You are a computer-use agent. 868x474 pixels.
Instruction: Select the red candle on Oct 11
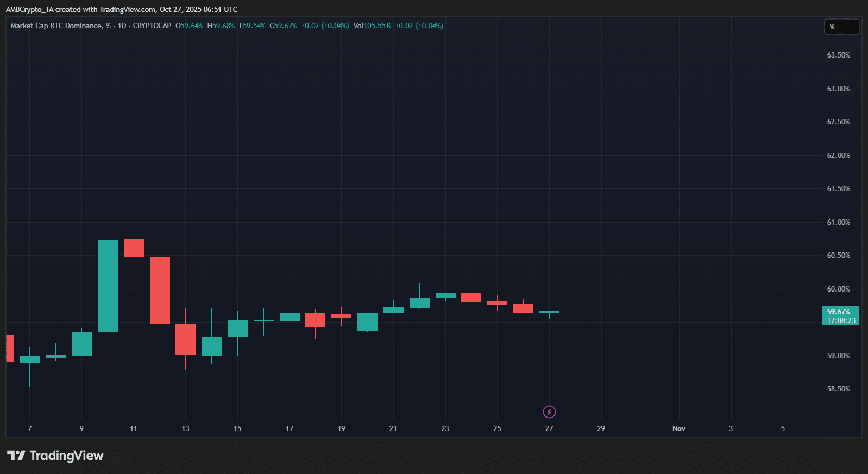(134, 248)
